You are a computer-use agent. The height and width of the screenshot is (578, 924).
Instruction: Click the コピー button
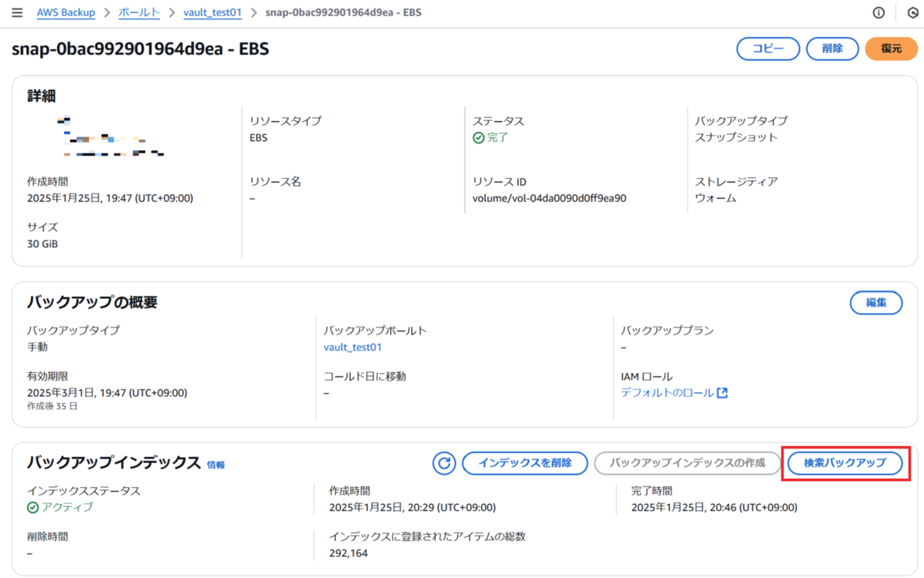[x=768, y=49]
